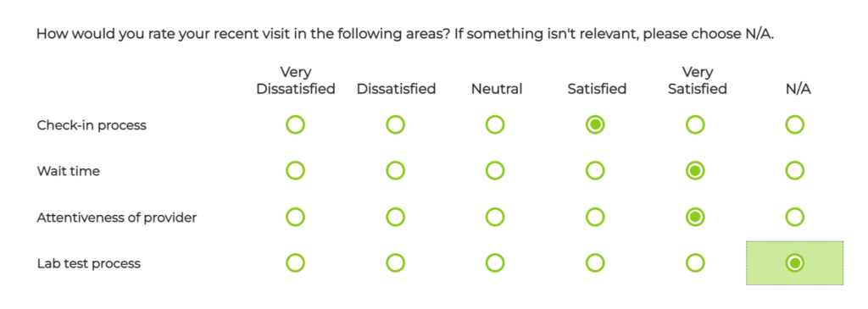Set Wait time to Satisfied

point(595,171)
